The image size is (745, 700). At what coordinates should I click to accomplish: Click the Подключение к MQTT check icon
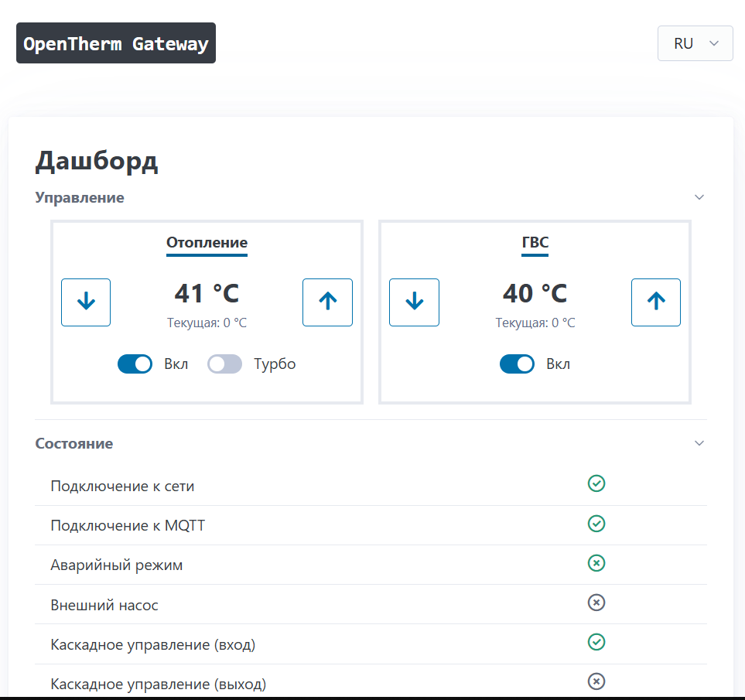[596, 524]
